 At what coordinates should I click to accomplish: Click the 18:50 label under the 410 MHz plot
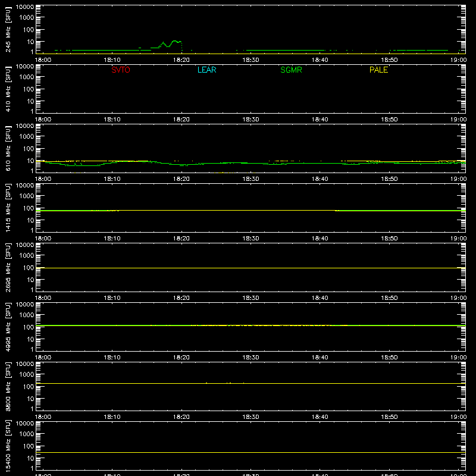(x=389, y=120)
